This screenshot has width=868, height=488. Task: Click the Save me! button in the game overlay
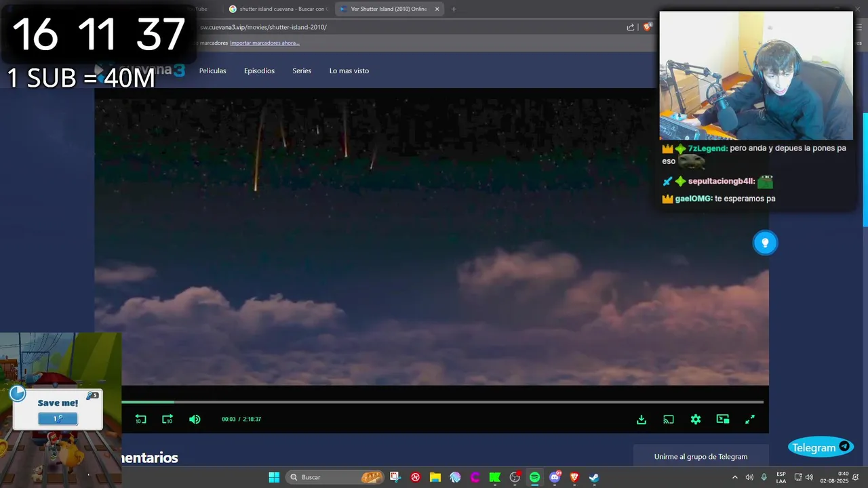pyautogui.click(x=58, y=418)
